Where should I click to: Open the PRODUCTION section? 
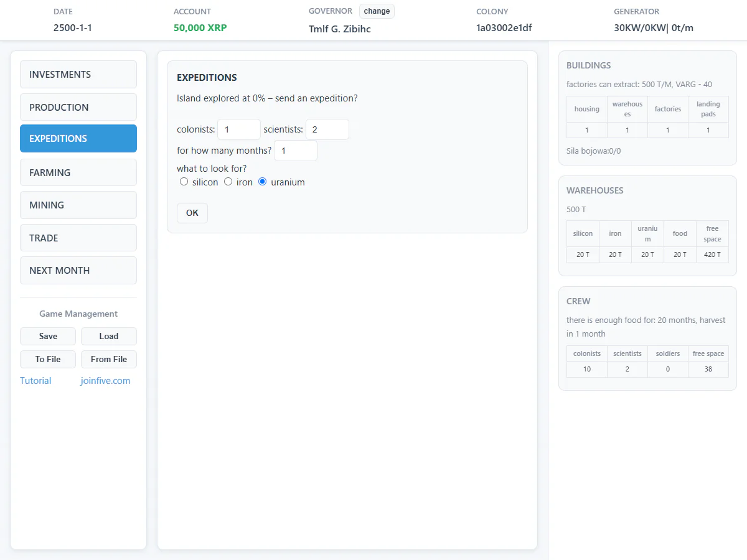point(78,107)
